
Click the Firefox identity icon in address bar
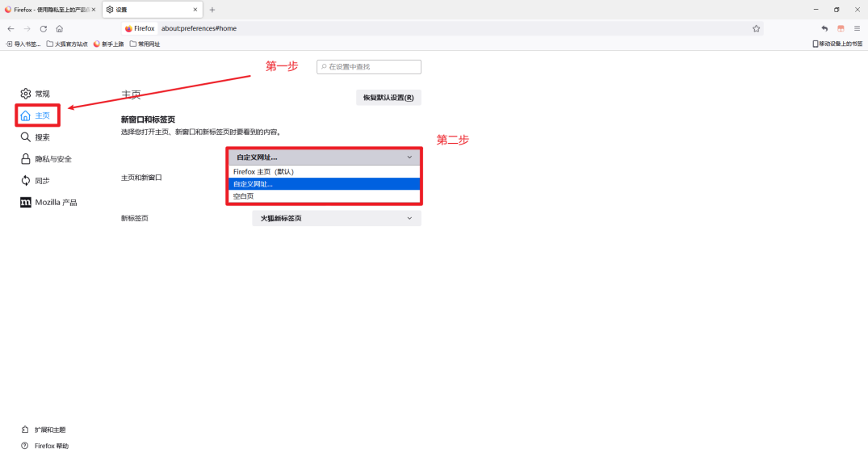click(140, 29)
